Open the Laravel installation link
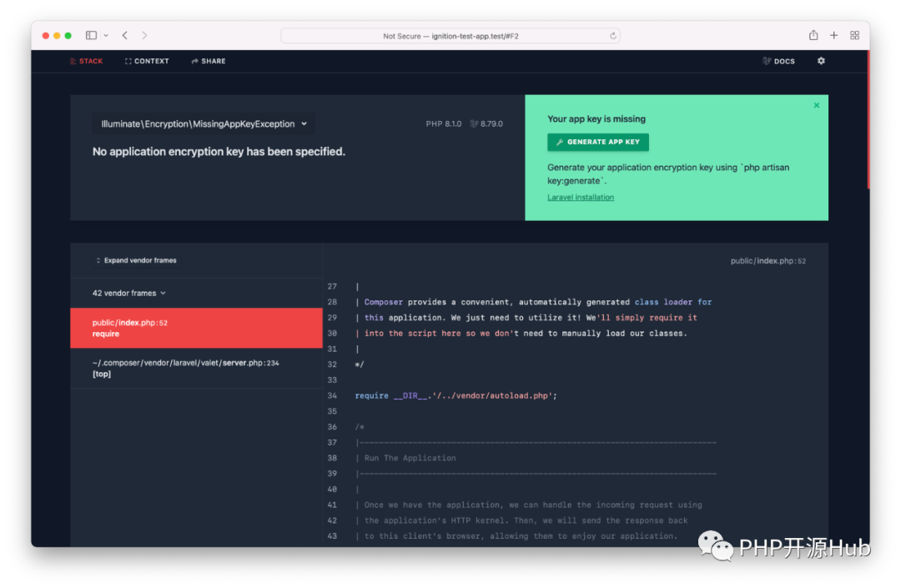901x588 pixels. (581, 197)
